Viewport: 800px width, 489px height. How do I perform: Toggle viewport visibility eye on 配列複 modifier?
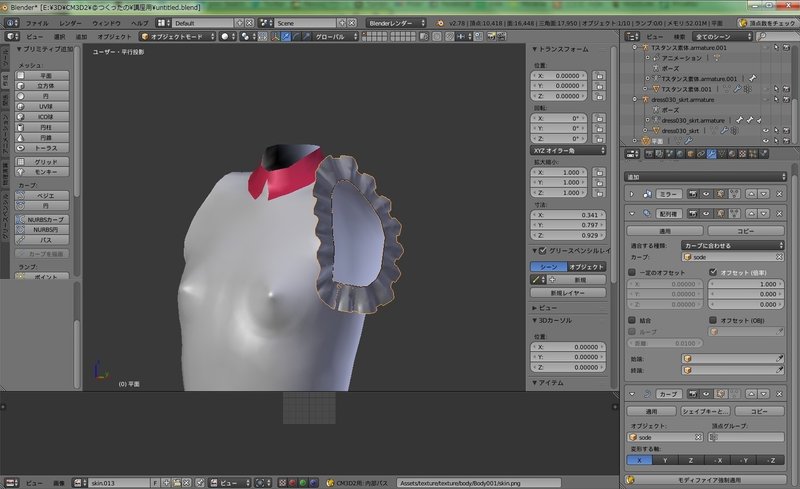[x=706, y=213]
